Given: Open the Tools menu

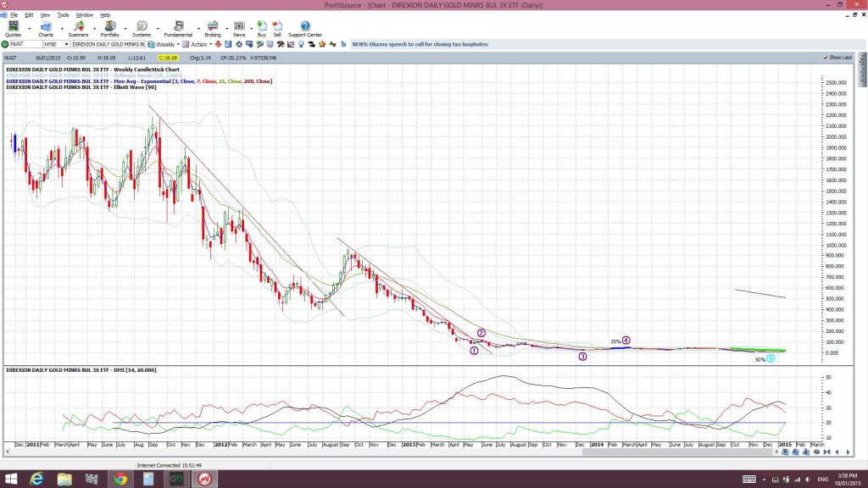Looking at the screenshot, I should [x=63, y=15].
